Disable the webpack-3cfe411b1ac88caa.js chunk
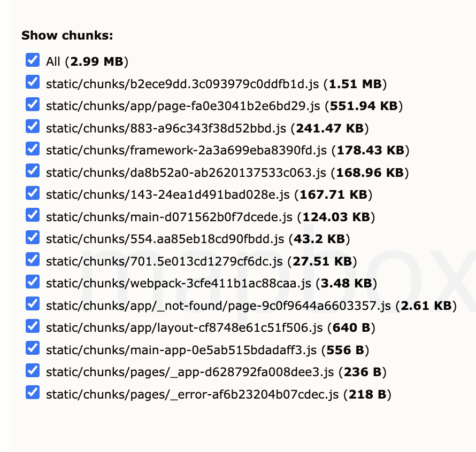The height and width of the screenshot is (452, 476). click(x=33, y=282)
